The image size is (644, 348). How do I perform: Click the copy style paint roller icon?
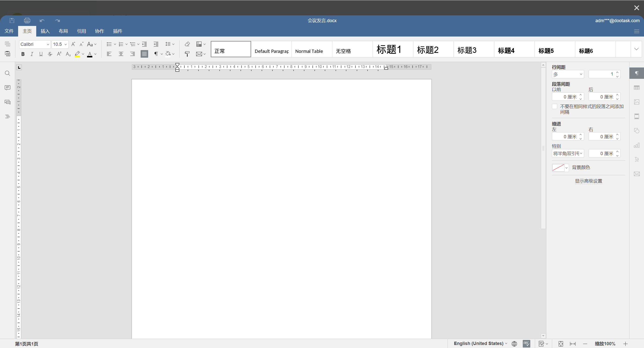coord(187,54)
